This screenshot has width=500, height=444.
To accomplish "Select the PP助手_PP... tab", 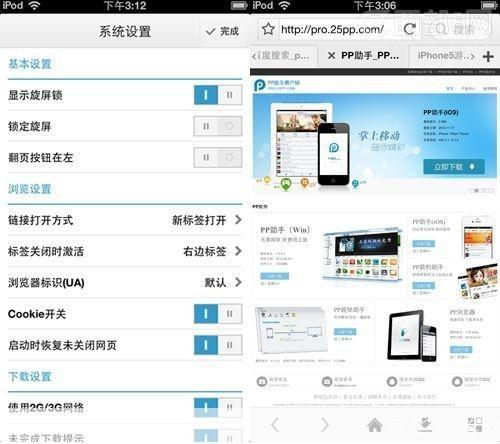I will (370, 55).
